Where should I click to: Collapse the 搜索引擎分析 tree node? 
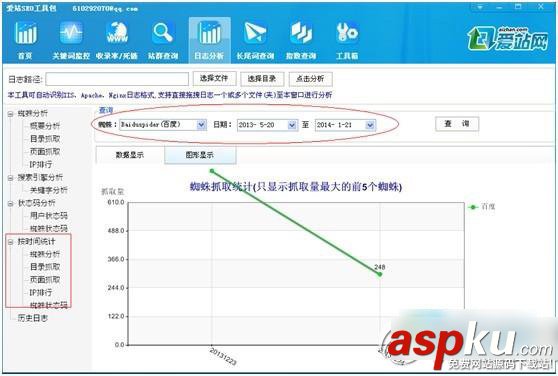click(10, 178)
